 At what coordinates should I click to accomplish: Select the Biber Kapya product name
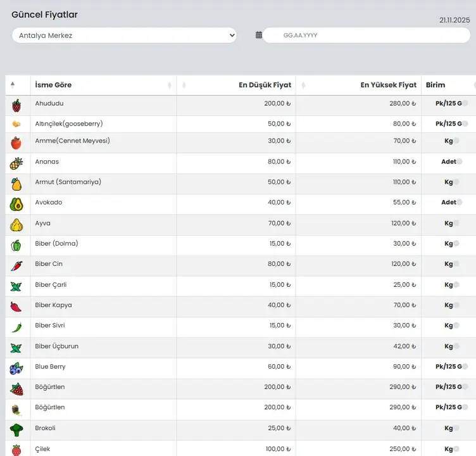53,305
